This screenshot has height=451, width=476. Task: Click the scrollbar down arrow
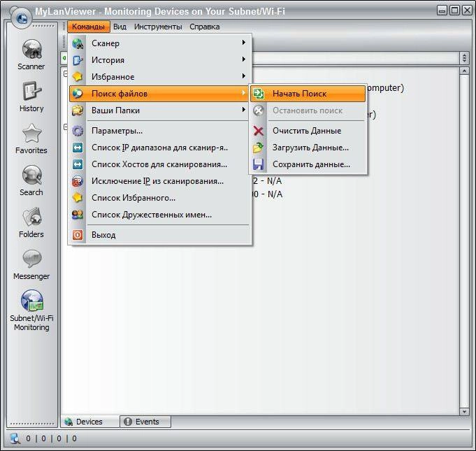(464, 412)
